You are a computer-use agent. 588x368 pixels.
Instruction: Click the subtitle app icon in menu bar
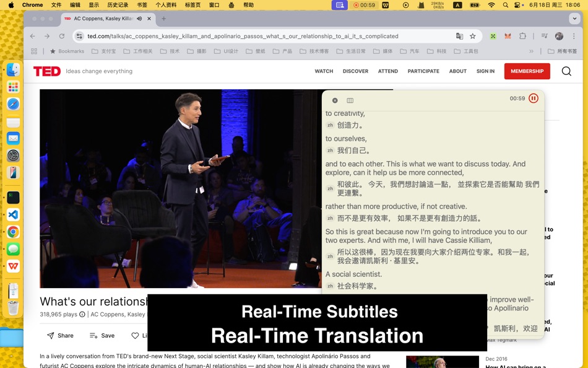pos(339,5)
